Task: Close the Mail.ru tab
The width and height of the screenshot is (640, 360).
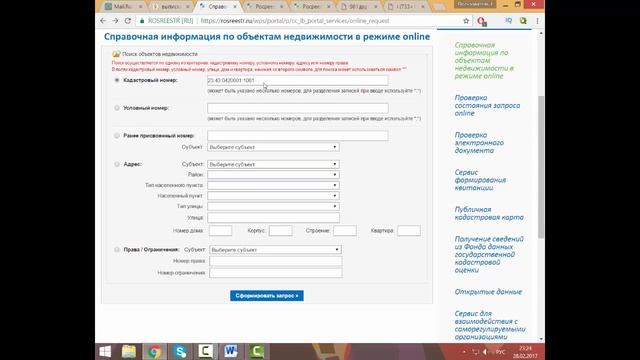Action: coord(140,7)
